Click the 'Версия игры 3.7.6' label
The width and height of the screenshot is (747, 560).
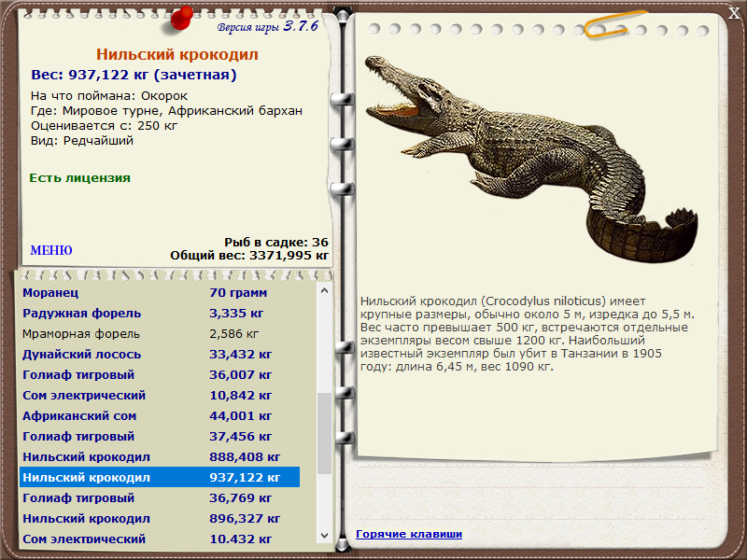click(x=268, y=26)
